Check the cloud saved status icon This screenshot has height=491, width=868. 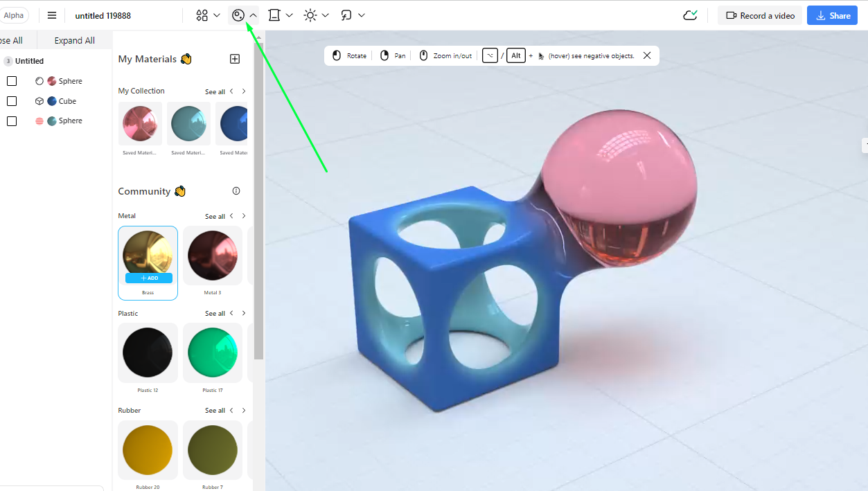coord(690,15)
